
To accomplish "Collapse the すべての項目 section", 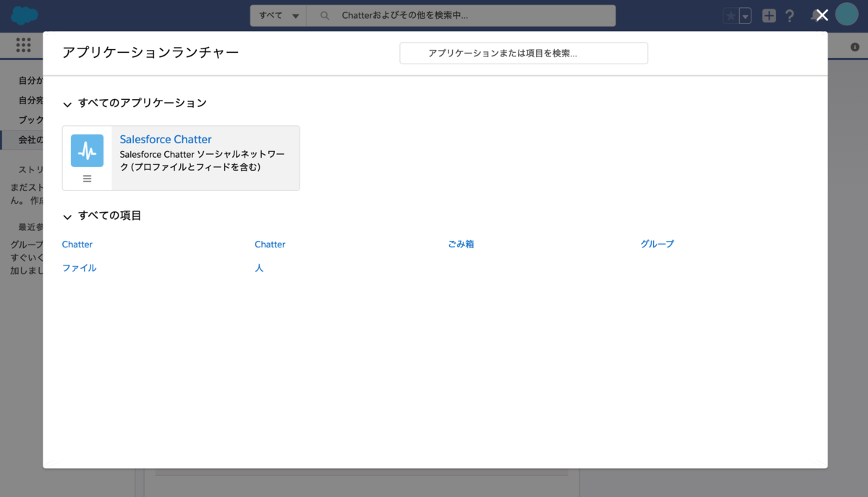I will (67, 216).
